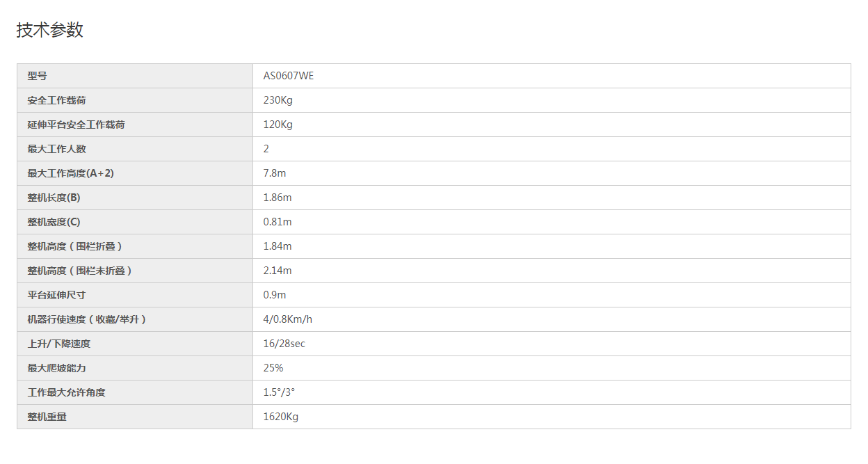Select the 整机长度(B) label
The height and width of the screenshot is (464, 868).
click(54, 198)
